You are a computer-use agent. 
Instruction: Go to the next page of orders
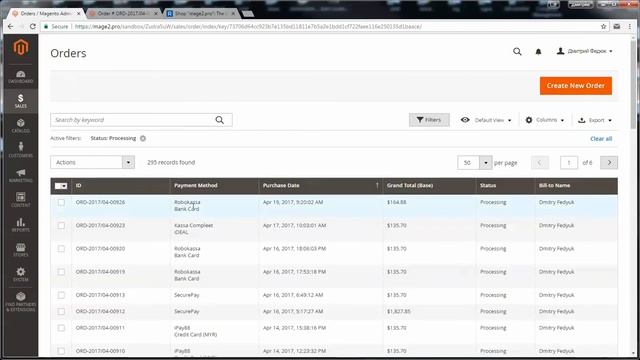pos(609,162)
